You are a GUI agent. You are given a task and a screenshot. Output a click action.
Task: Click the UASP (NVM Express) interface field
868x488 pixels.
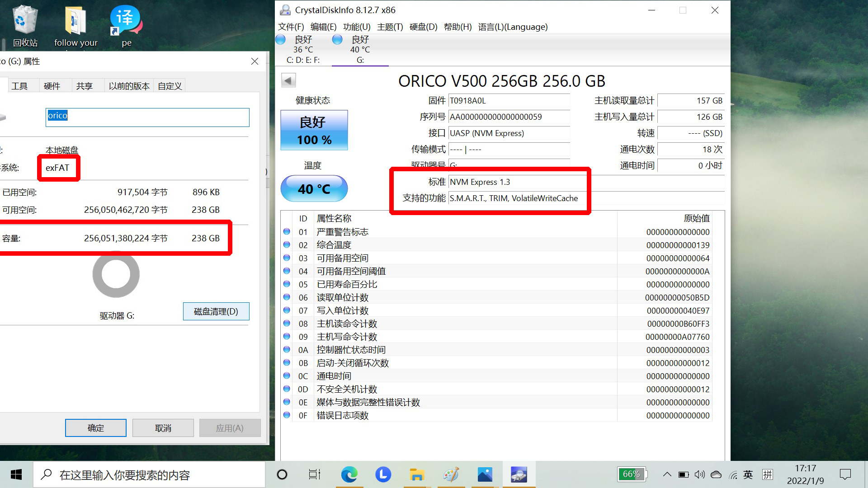(509, 133)
